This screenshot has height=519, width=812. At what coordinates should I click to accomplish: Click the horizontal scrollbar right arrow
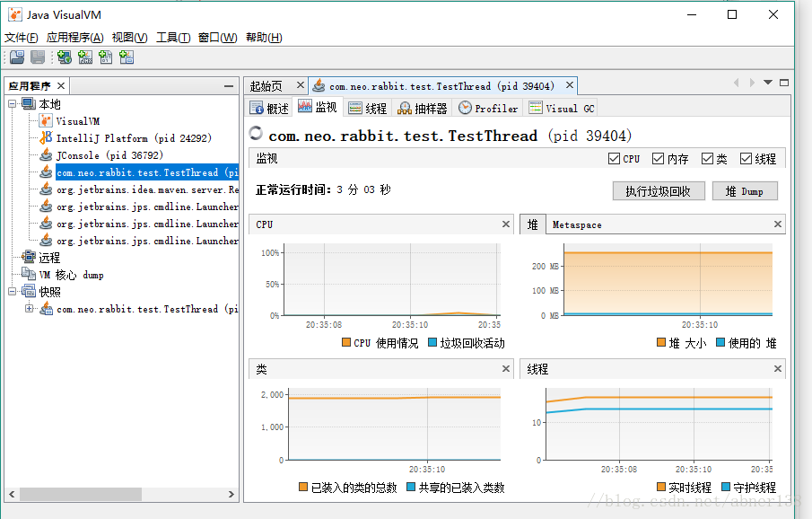point(231,494)
